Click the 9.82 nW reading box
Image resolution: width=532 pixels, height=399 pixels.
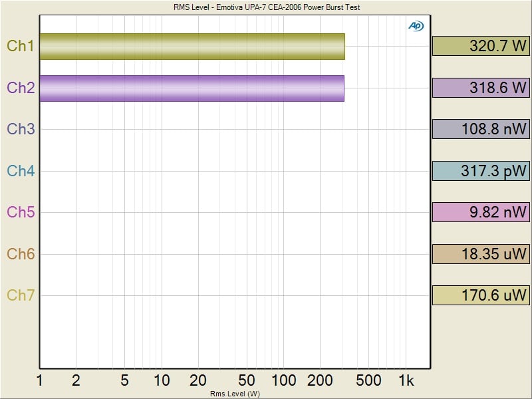pyautogui.click(x=480, y=212)
